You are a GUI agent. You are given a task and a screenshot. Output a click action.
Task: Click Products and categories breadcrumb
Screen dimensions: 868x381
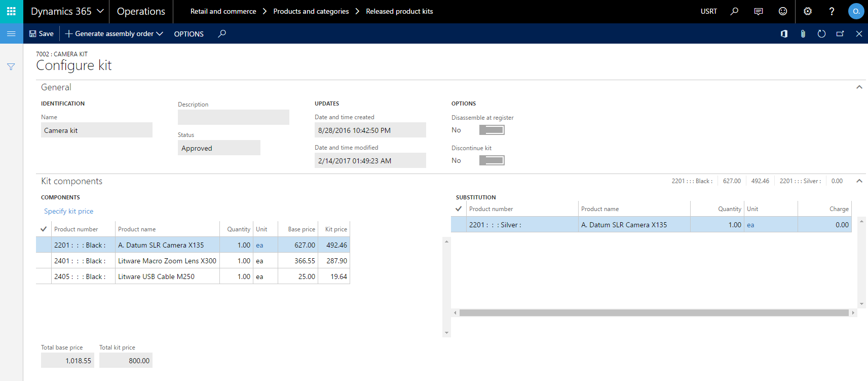click(x=311, y=11)
